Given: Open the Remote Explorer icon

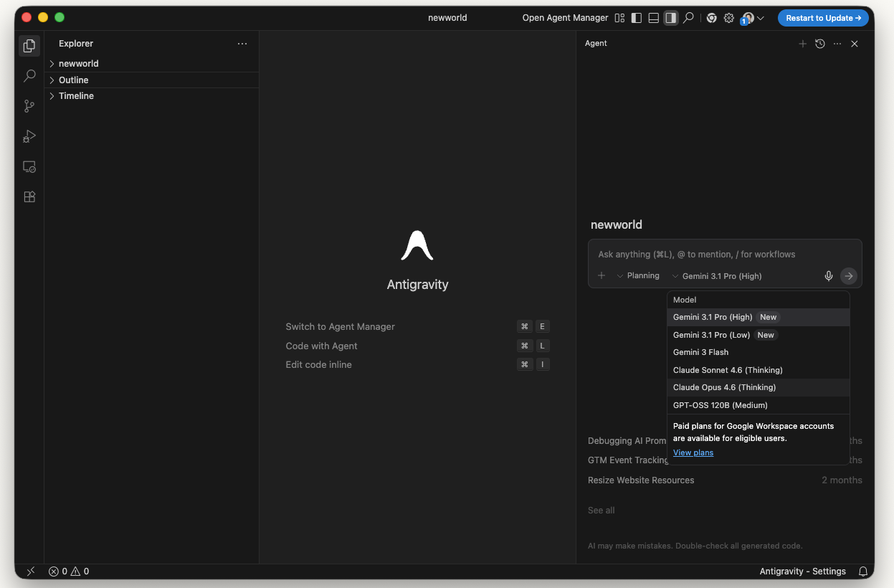Looking at the screenshot, I should coord(29,166).
